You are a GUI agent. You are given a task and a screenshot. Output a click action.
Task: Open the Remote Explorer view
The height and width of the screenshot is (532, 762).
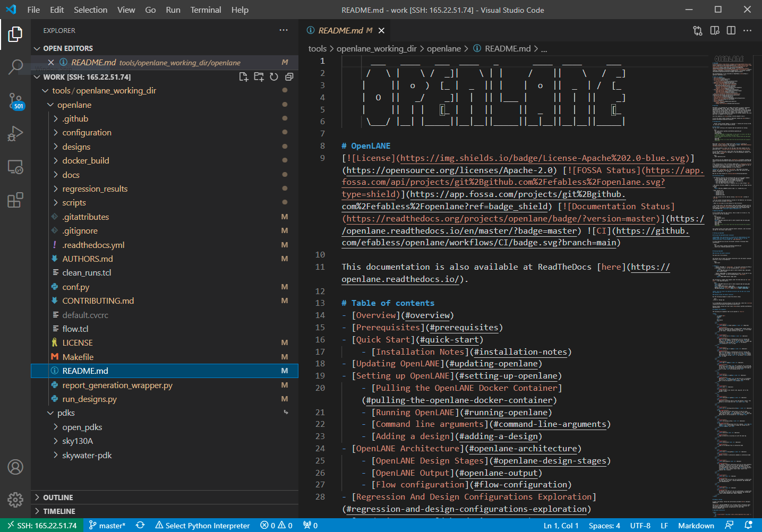pyautogui.click(x=15, y=167)
